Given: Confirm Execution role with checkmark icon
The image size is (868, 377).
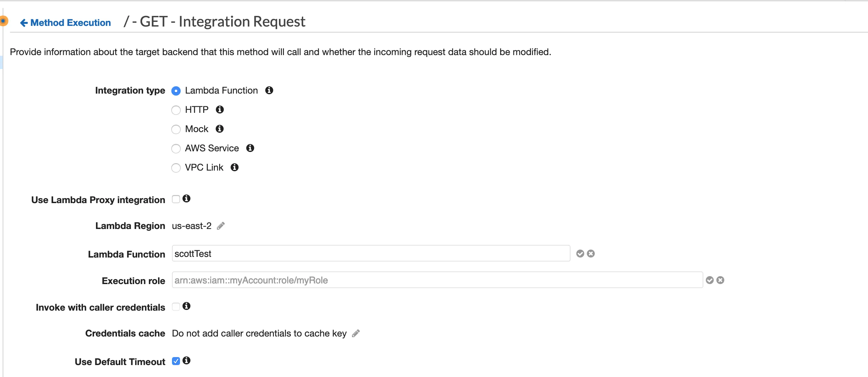Looking at the screenshot, I should click(710, 280).
